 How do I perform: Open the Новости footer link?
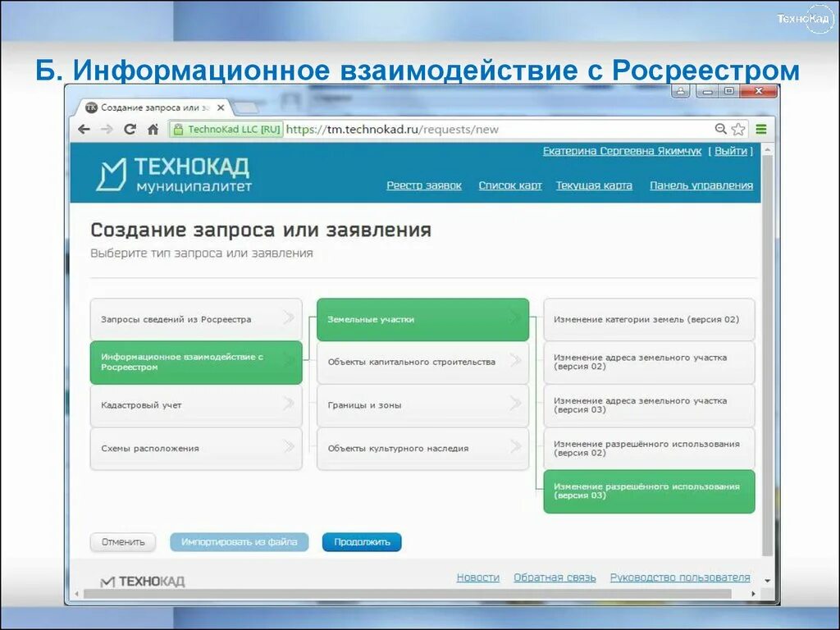click(478, 577)
